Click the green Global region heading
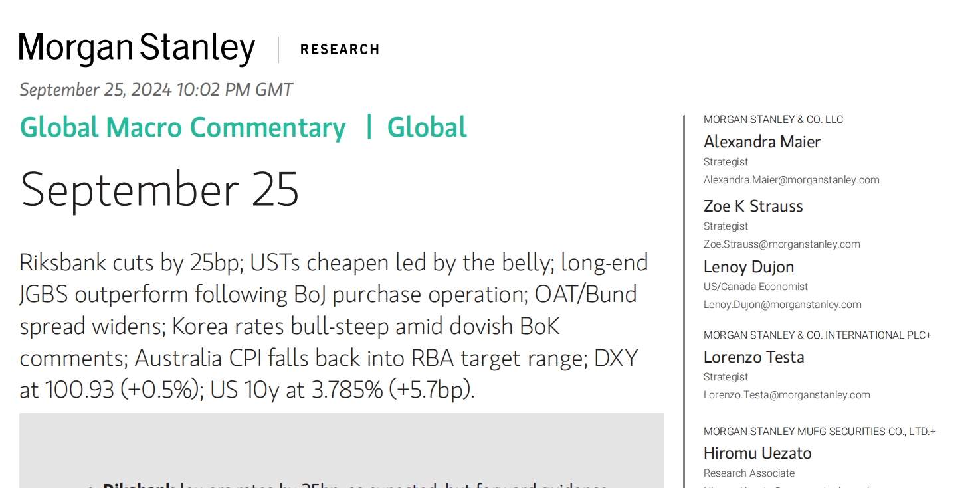The image size is (980, 488). click(427, 127)
